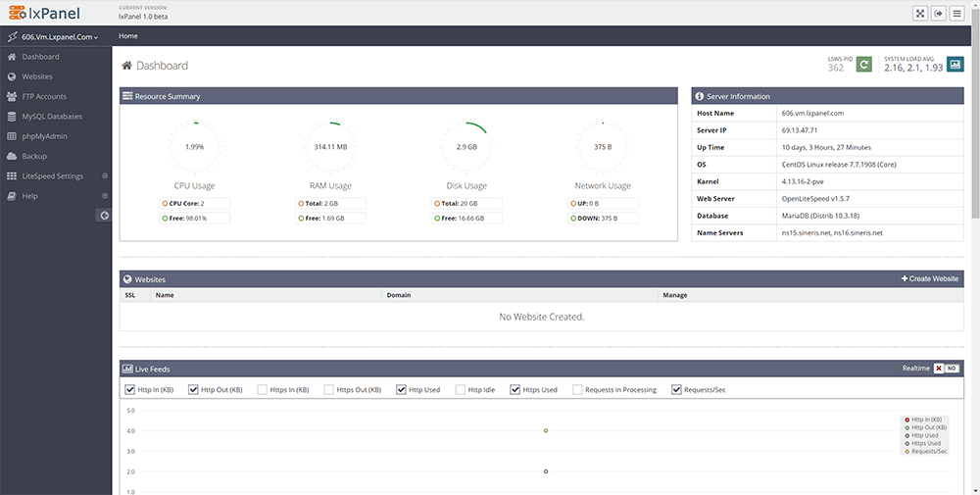Open Dashboard in sidebar menu
Viewport: 980px width, 495px height.
point(40,57)
